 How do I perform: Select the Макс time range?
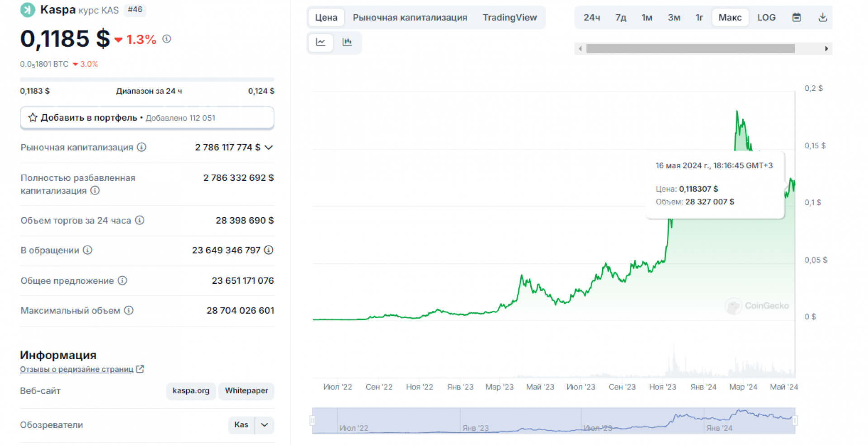pyautogui.click(x=730, y=18)
